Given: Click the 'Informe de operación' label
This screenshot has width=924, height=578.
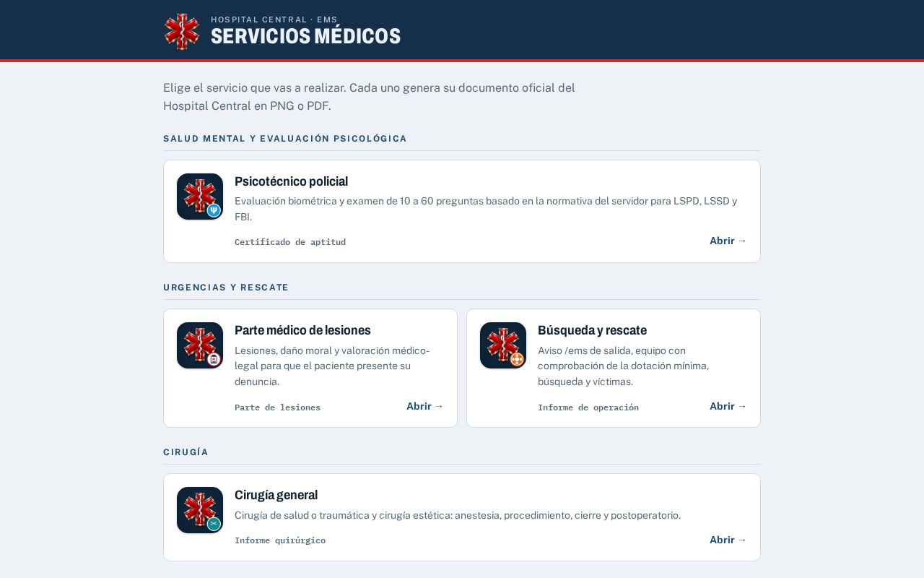Looking at the screenshot, I should click(x=588, y=407).
